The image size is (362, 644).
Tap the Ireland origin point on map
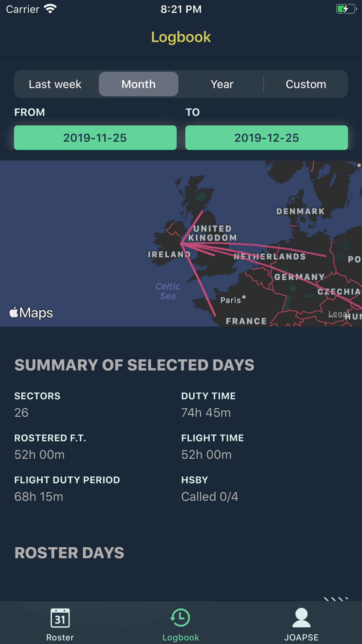click(x=181, y=244)
